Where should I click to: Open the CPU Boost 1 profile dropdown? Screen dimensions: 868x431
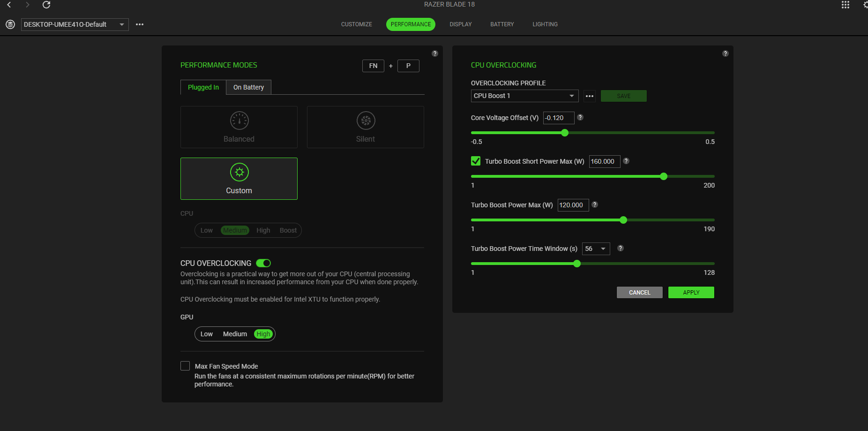525,96
